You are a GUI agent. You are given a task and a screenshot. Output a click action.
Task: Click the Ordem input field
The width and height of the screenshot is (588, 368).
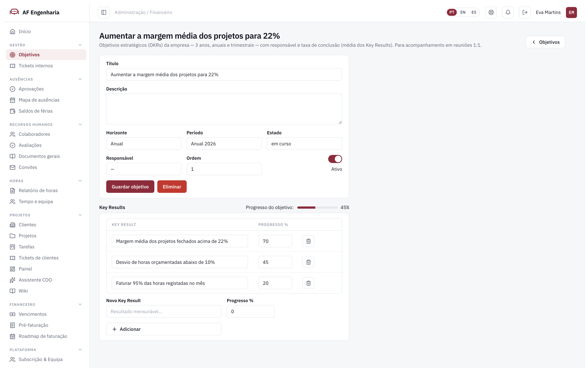[224, 169]
